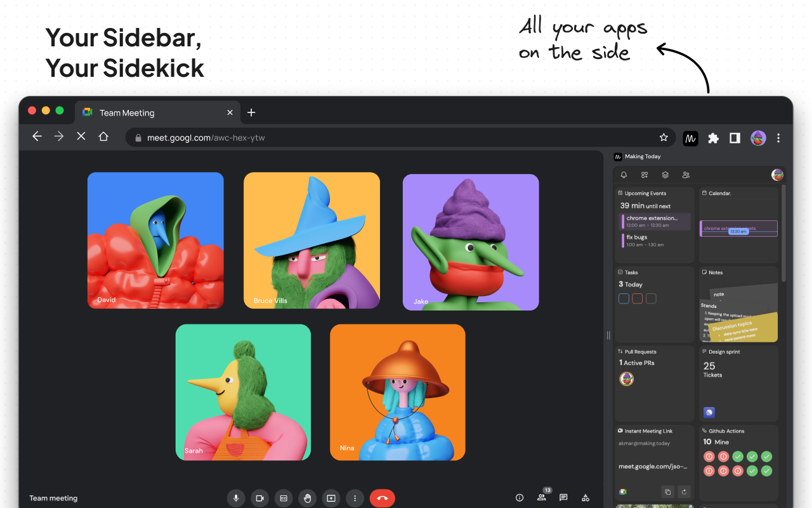The image size is (812, 508).
Task: Open the layers icon in the sidebar
Action: pyautogui.click(x=665, y=175)
